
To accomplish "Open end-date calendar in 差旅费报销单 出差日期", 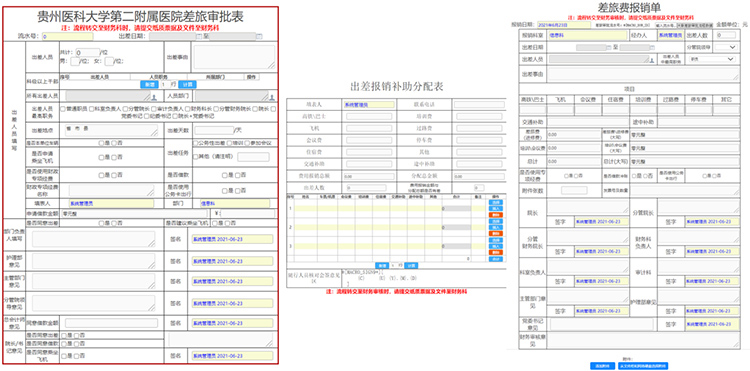I will click(x=652, y=47).
